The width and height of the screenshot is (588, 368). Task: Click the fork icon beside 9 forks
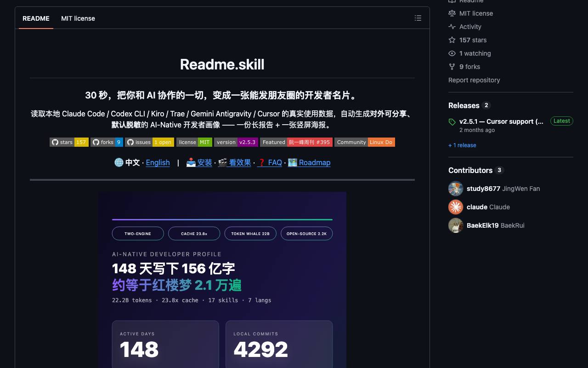452,67
